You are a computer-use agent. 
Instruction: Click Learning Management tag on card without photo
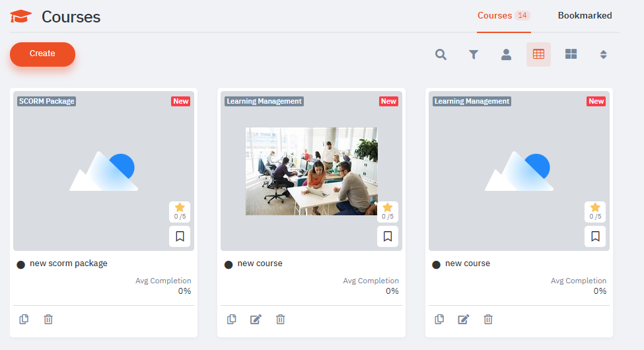(x=472, y=101)
